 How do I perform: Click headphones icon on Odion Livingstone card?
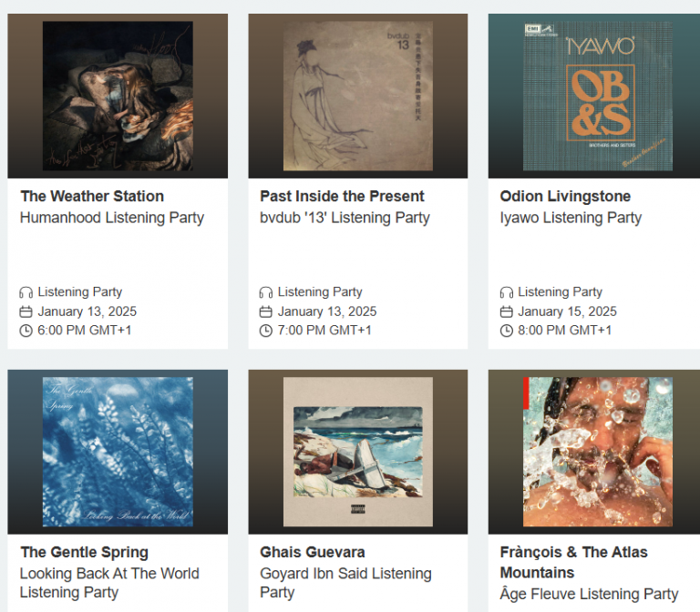(506, 292)
